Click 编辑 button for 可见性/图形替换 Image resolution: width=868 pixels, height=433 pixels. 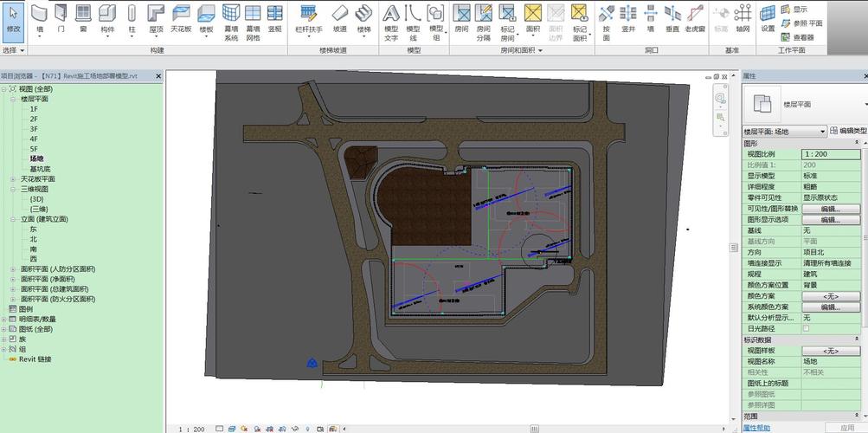[x=829, y=209]
